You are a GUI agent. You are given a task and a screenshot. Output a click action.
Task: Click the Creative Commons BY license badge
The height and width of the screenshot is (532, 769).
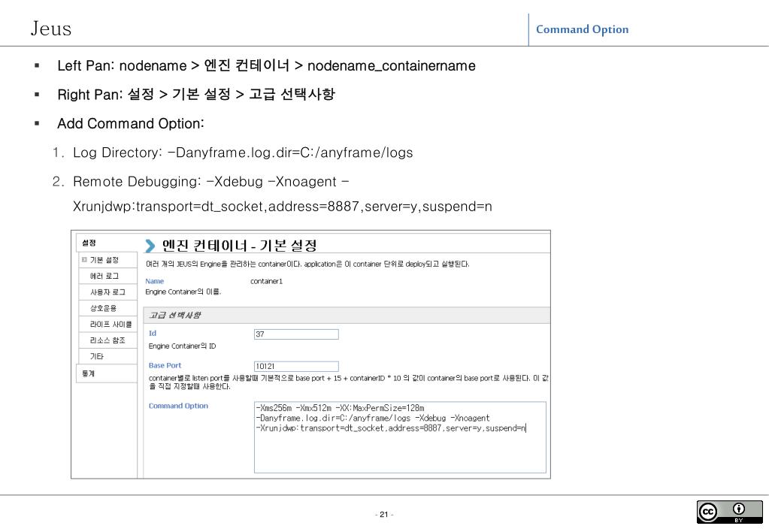click(729, 512)
